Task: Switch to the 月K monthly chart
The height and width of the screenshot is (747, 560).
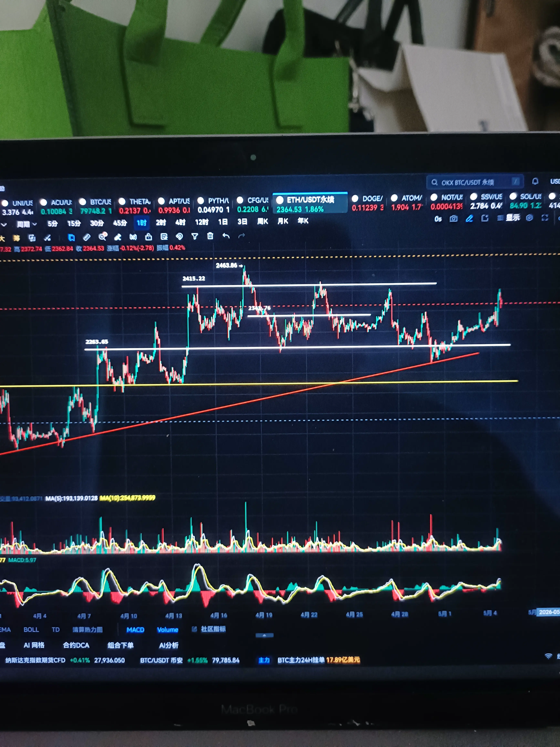Action: (283, 221)
